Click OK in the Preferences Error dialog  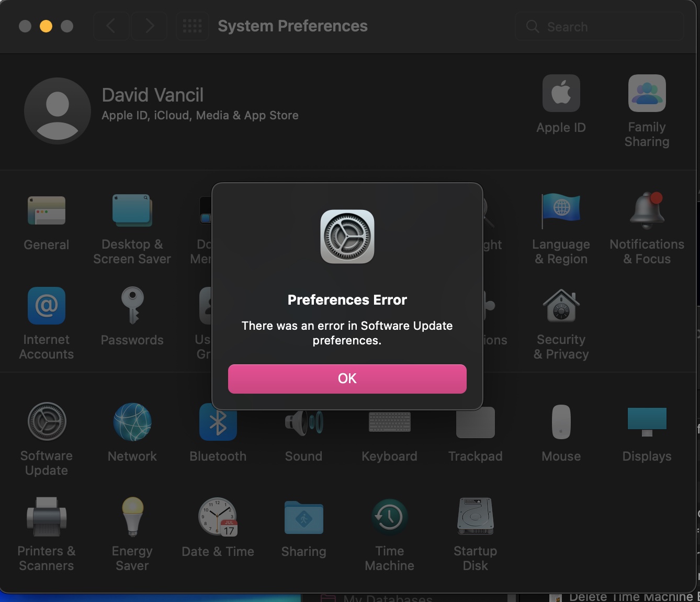click(x=347, y=378)
